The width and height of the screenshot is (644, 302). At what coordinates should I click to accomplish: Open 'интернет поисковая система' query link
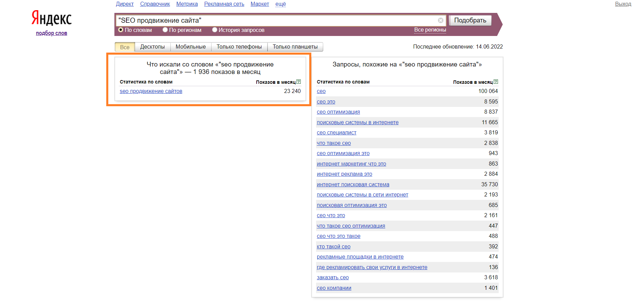click(353, 185)
